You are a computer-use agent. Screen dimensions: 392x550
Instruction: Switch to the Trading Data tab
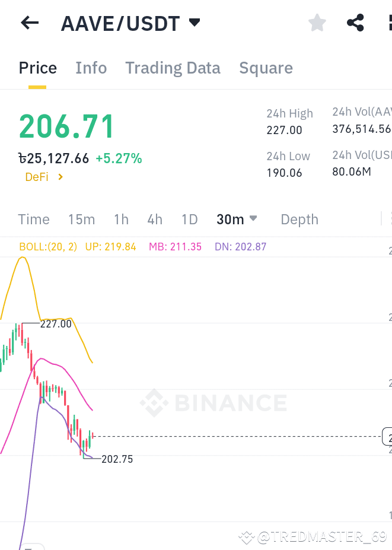pos(173,68)
